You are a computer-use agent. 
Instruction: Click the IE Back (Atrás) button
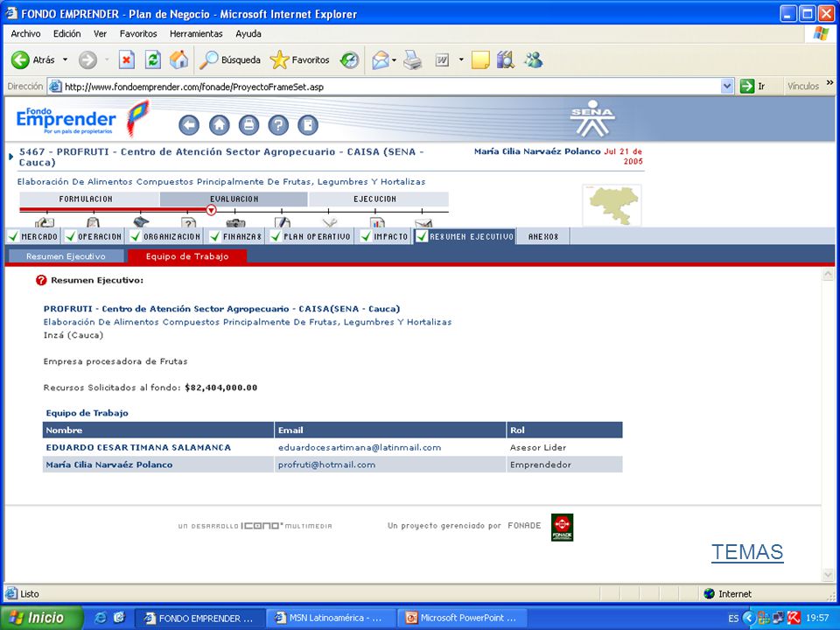click(32, 59)
